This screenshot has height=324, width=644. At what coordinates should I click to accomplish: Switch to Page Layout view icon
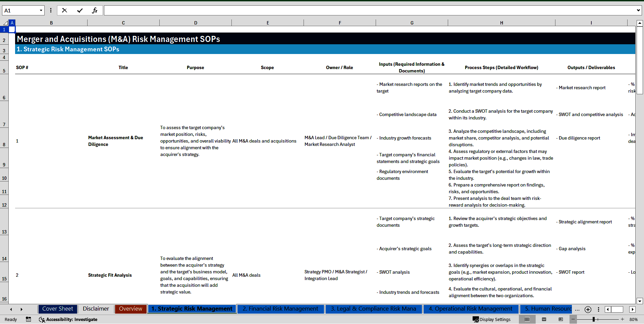click(x=544, y=319)
